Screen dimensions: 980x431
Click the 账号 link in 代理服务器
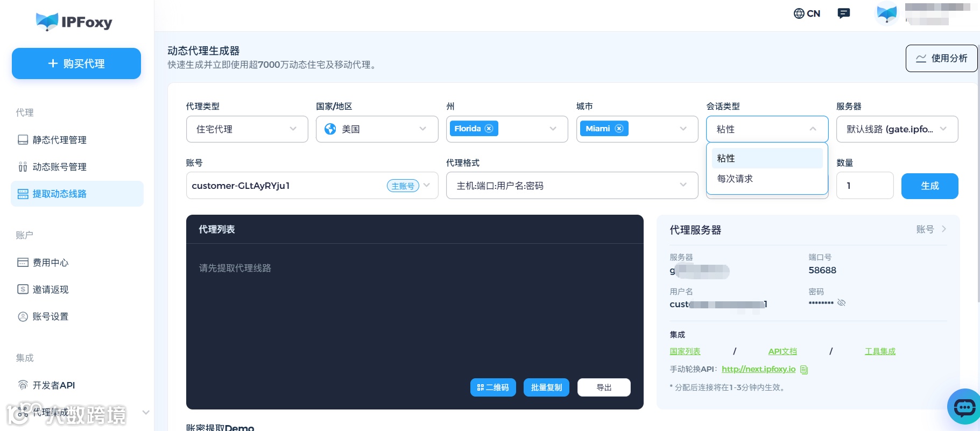[931, 229]
